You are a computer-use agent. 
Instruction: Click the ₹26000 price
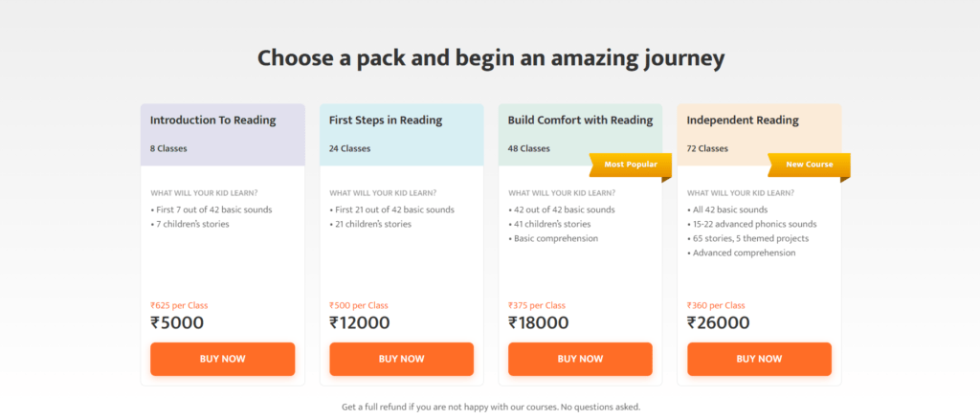click(719, 322)
